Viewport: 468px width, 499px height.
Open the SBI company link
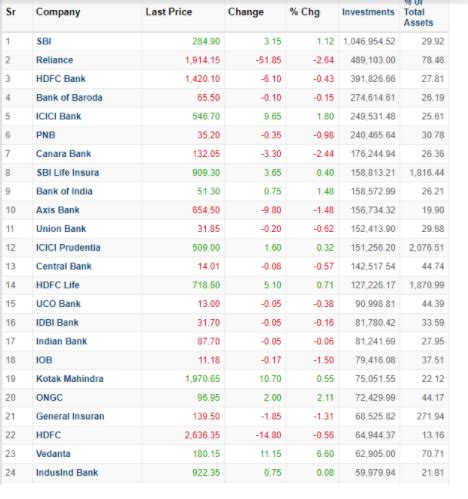[x=44, y=41]
